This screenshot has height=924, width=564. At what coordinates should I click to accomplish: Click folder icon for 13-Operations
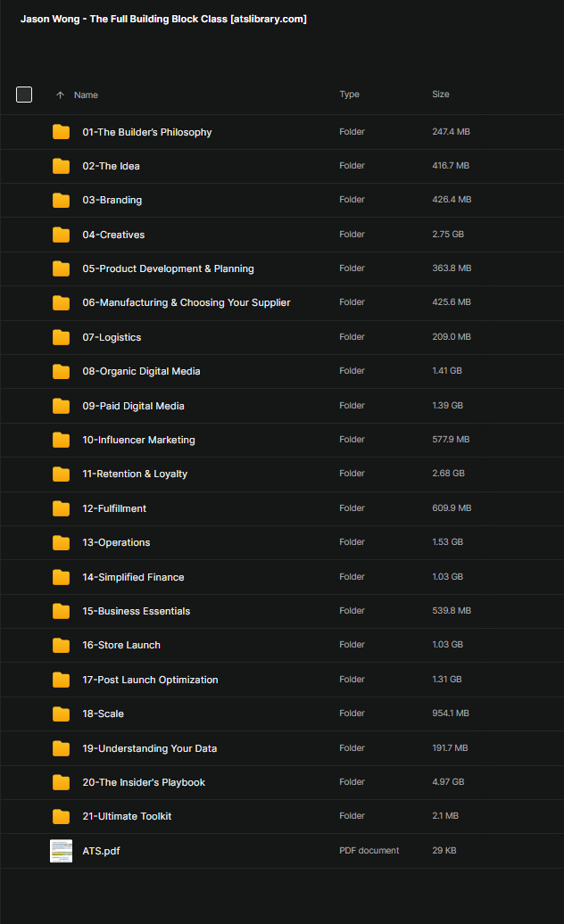click(62, 543)
